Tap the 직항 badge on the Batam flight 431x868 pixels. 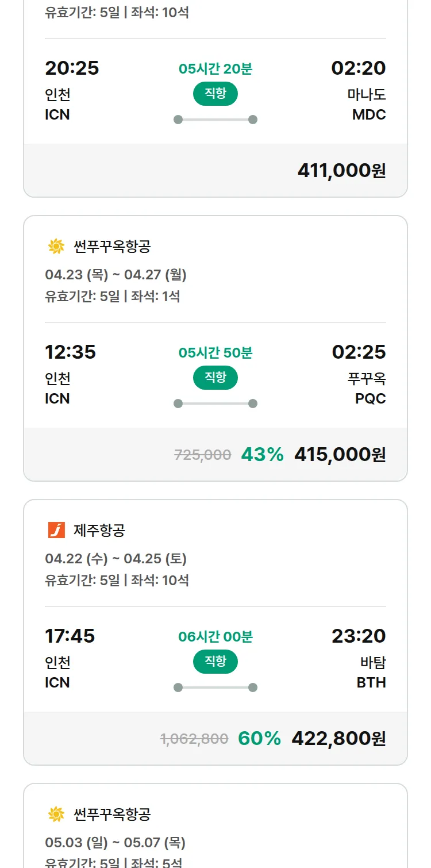click(x=215, y=662)
